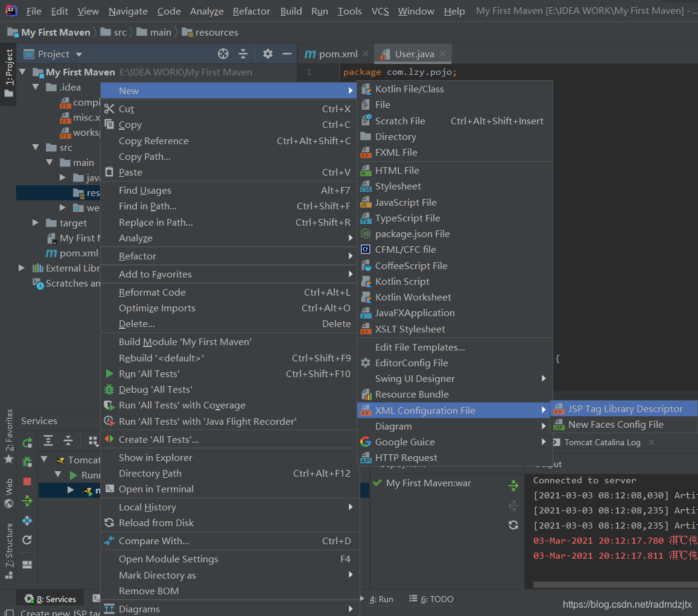Open the 1: Project side tool tab
The height and width of the screenshot is (616, 698).
[8, 73]
